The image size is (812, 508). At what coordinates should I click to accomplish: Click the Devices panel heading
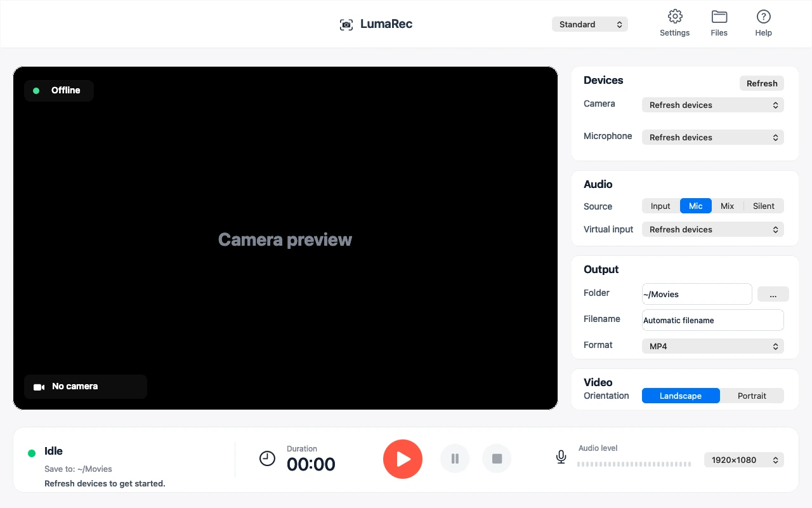(603, 80)
